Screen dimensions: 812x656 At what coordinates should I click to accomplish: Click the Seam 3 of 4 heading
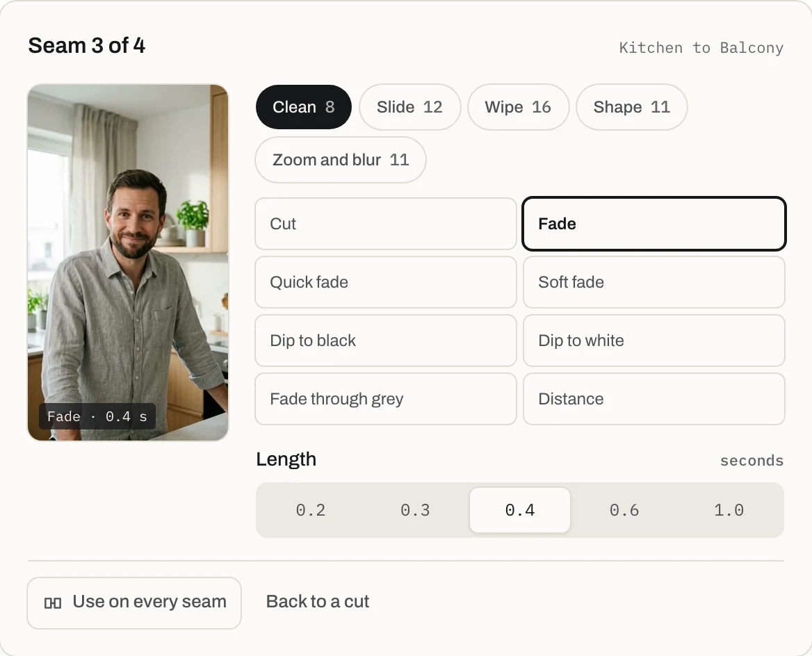[x=86, y=46]
